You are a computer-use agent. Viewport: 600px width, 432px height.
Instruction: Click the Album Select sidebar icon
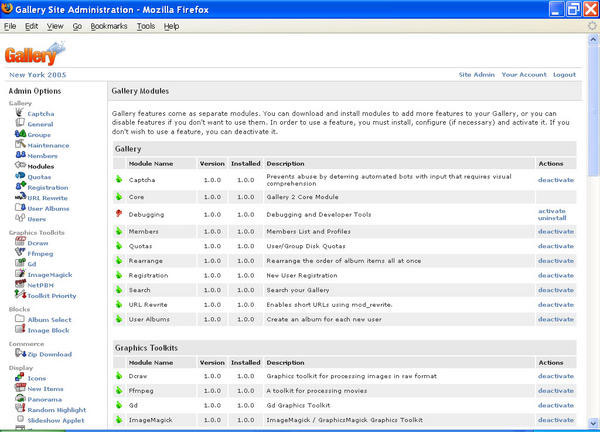[x=20, y=318]
